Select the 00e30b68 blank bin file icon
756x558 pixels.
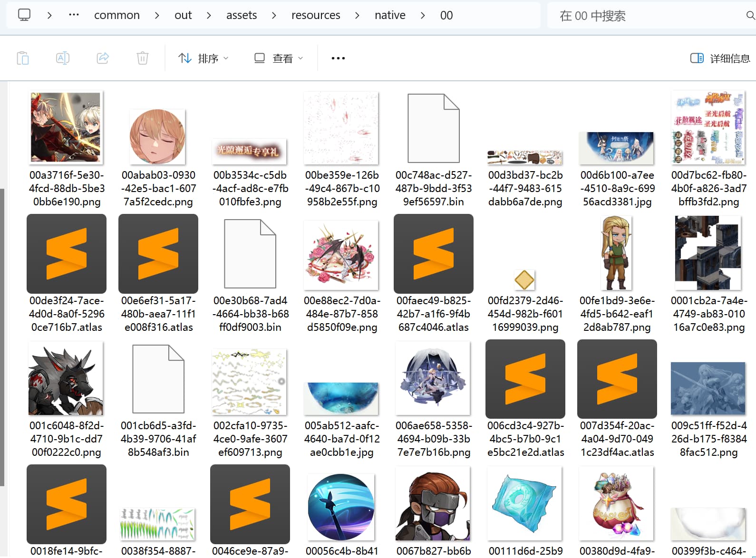pyautogui.click(x=250, y=253)
